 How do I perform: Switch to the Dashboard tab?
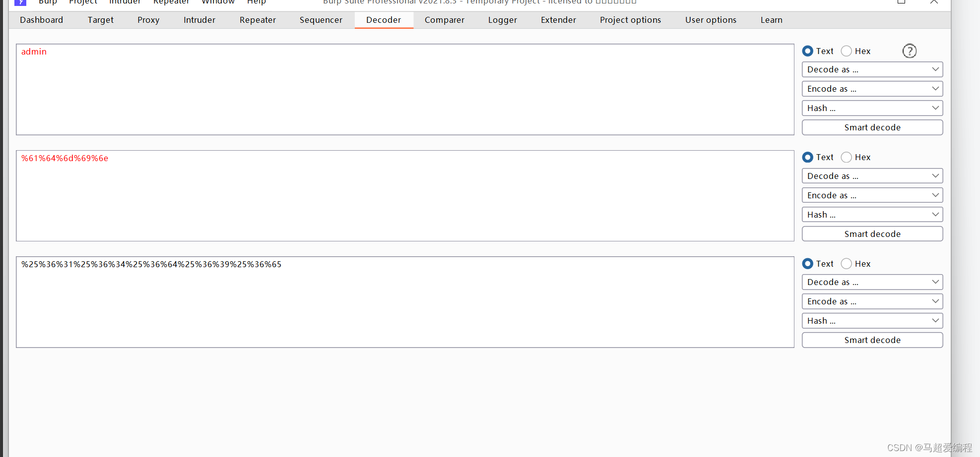(x=42, y=20)
